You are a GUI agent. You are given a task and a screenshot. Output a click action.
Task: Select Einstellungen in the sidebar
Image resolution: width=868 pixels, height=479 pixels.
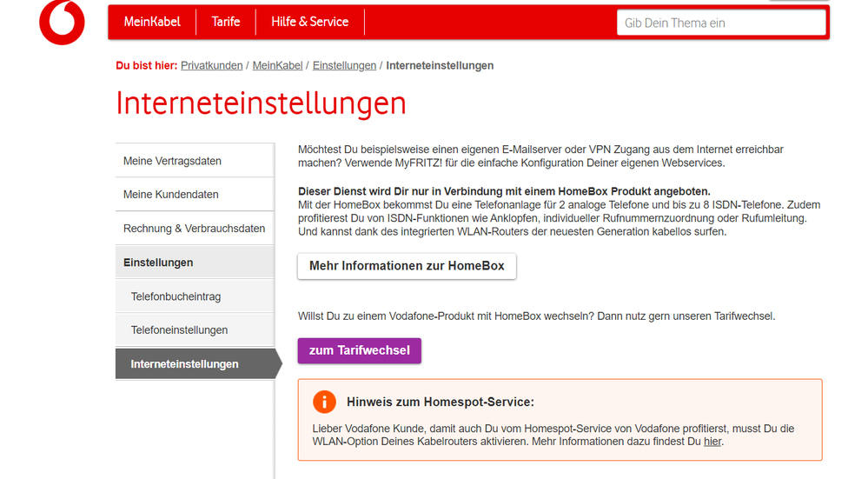pos(195,263)
